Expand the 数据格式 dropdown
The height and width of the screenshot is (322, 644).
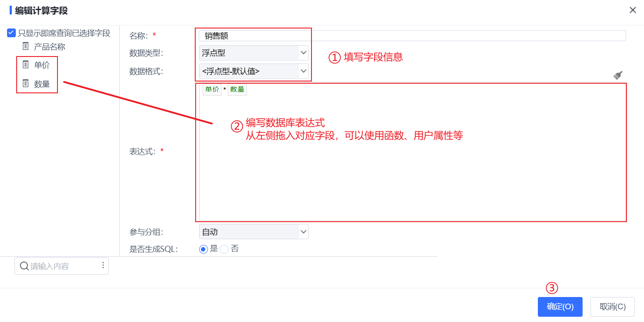pos(254,71)
